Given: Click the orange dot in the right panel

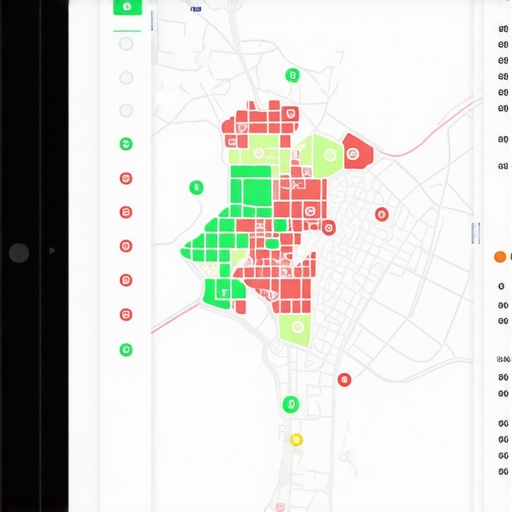Looking at the screenshot, I should tap(500, 257).
